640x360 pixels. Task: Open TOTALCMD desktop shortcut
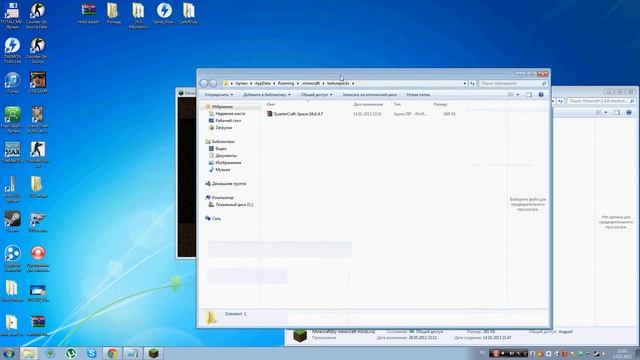pyautogui.click(x=11, y=16)
